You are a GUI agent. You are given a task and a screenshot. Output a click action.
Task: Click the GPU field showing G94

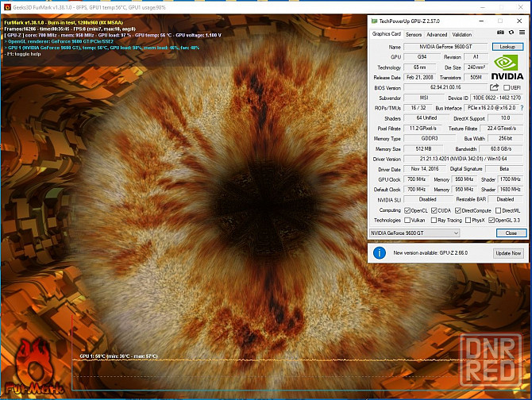422,57
